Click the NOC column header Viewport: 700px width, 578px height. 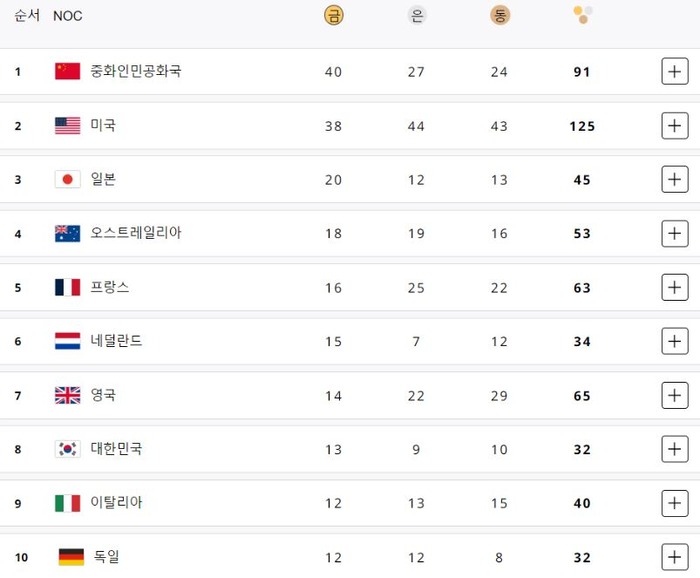pos(68,16)
